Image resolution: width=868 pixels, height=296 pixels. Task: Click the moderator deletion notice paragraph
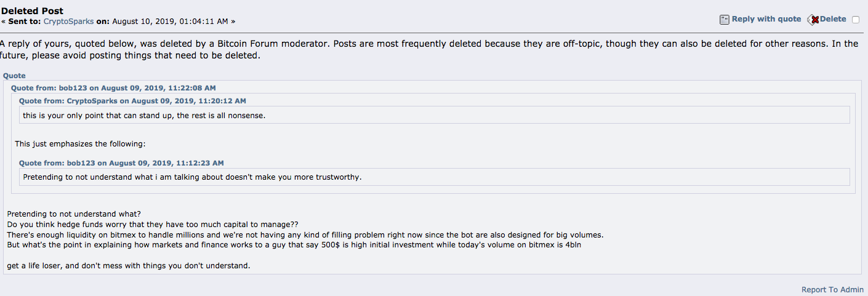[429, 49]
